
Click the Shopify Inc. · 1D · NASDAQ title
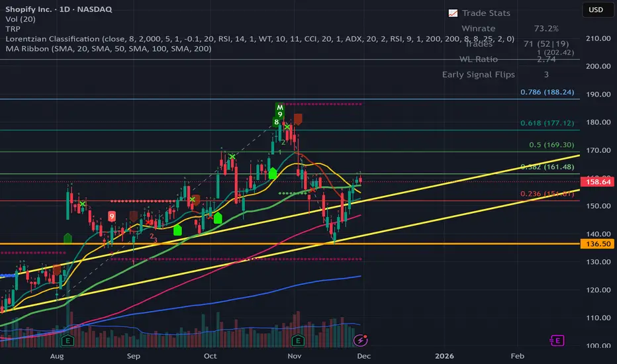click(59, 9)
